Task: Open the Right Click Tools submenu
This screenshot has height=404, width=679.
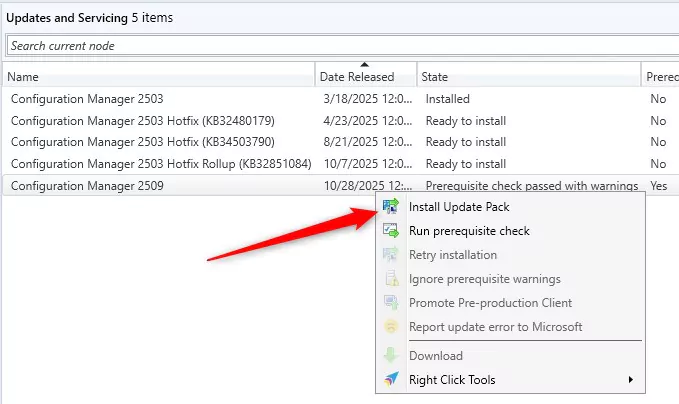Action: pyautogui.click(x=511, y=380)
